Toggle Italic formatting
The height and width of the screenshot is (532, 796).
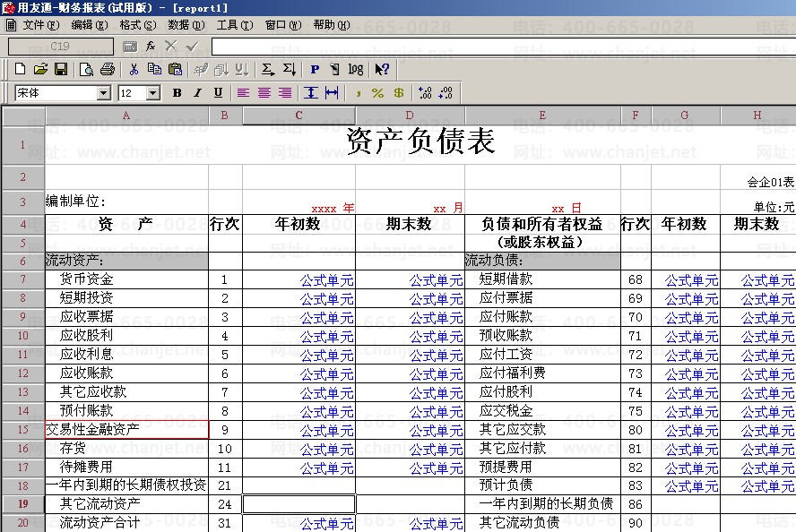point(197,93)
